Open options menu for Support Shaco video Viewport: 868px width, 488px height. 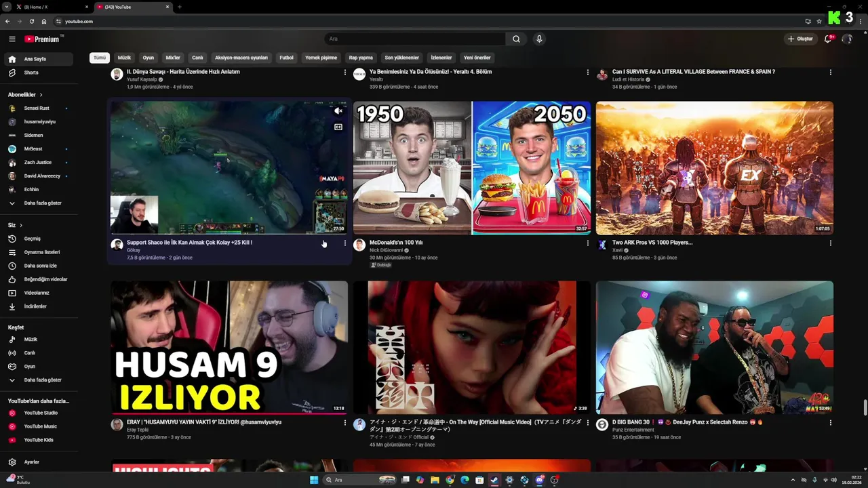tap(345, 243)
